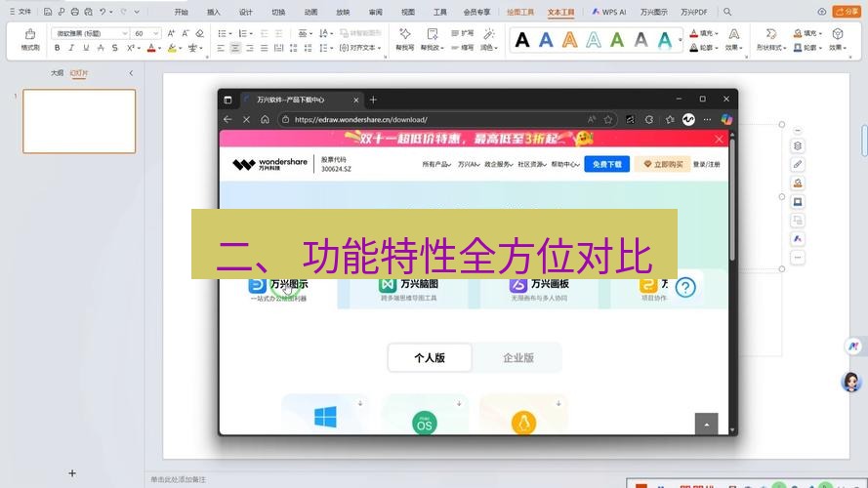
Task: Toggle center alignment
Action: click(x=235, y=48)
